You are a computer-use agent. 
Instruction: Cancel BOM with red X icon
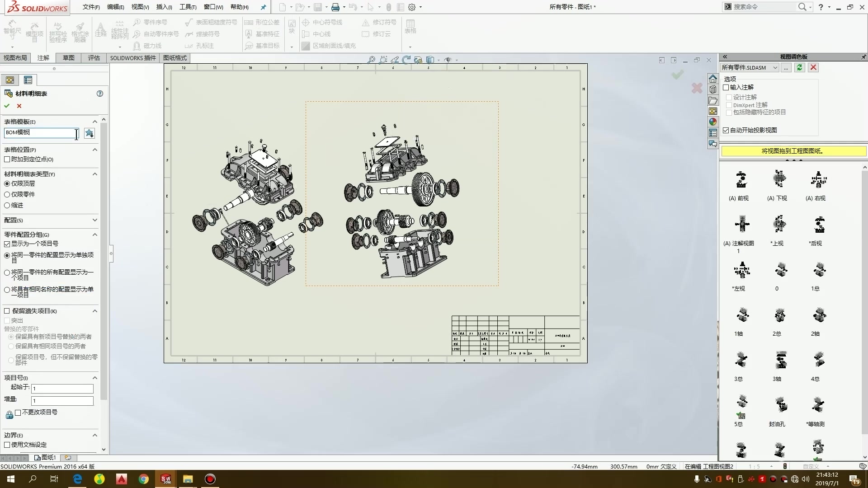tap(19, 106)
